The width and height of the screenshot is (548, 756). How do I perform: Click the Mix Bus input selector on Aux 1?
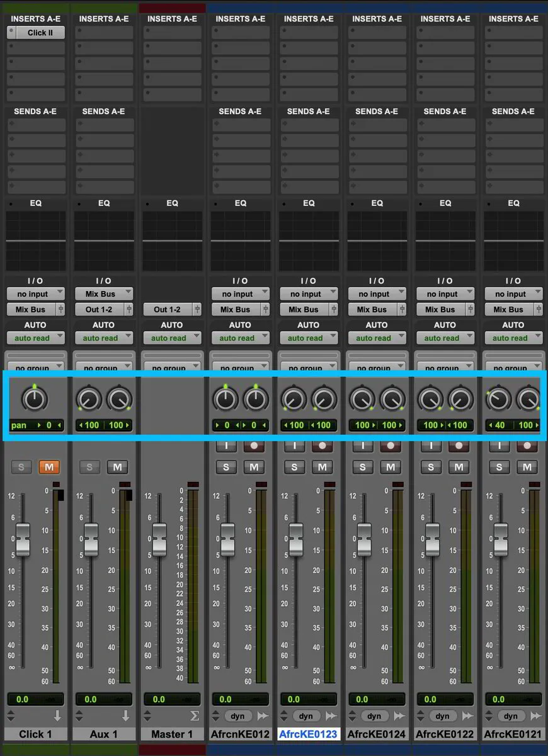click(x=103, y=294)
